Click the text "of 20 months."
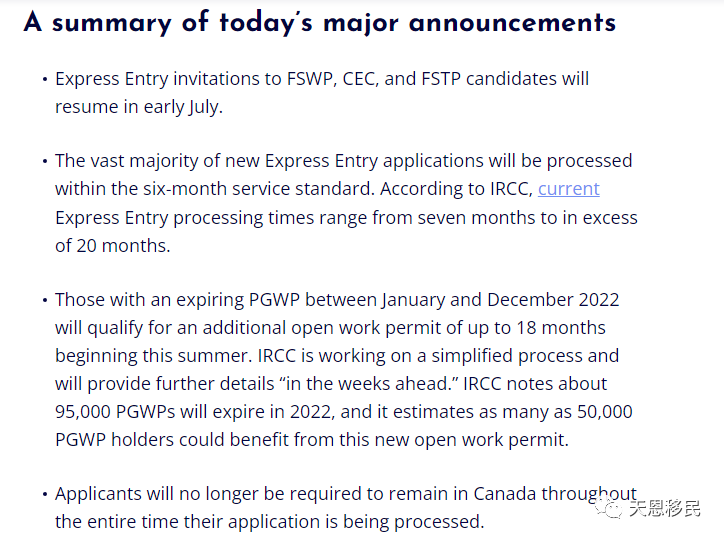The height and width of the screenshot is (540, 724). [x=113, y=246]
